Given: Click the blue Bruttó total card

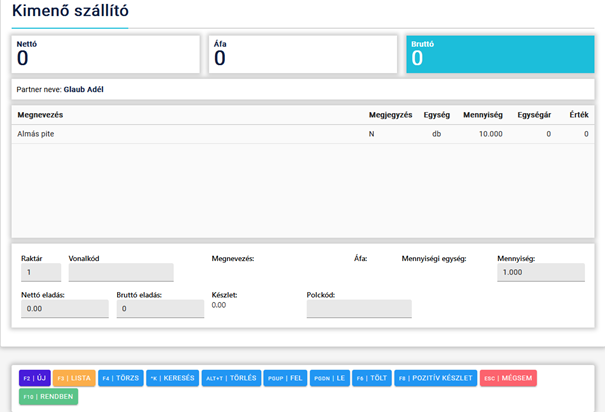Looking at the screenshot, I should pos(500,55).
